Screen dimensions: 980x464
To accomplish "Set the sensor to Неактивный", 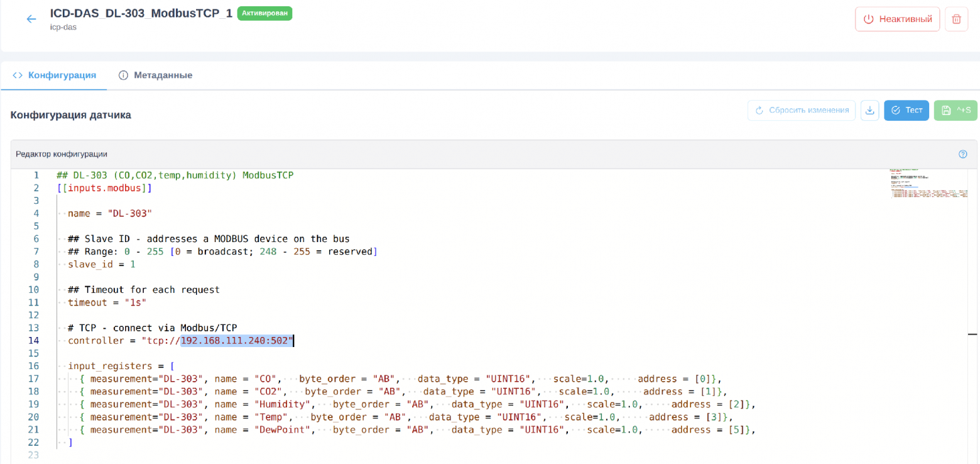I will click(x=898, y=19).
